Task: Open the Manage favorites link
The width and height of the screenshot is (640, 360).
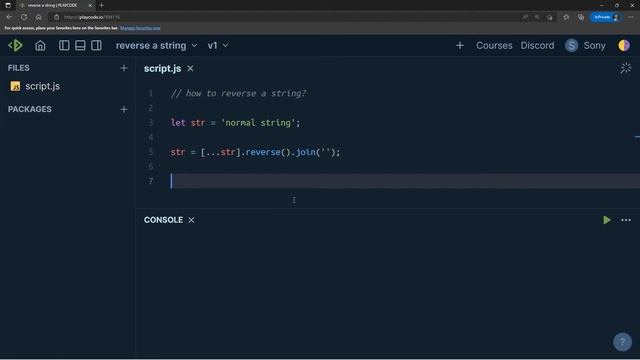Action: point(140,28)
